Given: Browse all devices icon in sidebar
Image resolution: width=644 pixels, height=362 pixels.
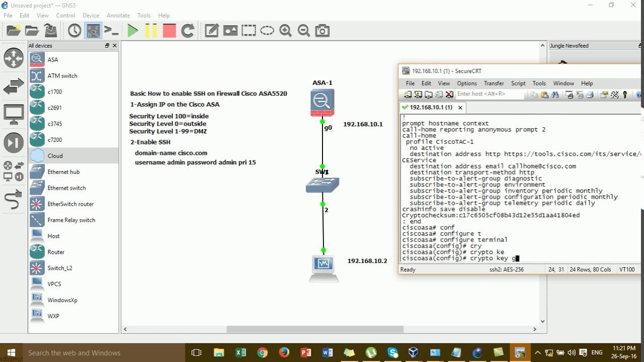Looking at the screenshot, I should [x=14, y=171].
